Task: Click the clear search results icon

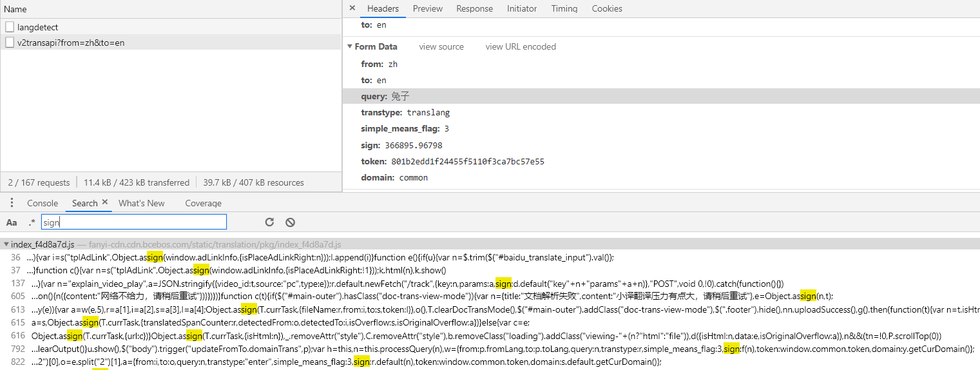Action: pos(290,222)
